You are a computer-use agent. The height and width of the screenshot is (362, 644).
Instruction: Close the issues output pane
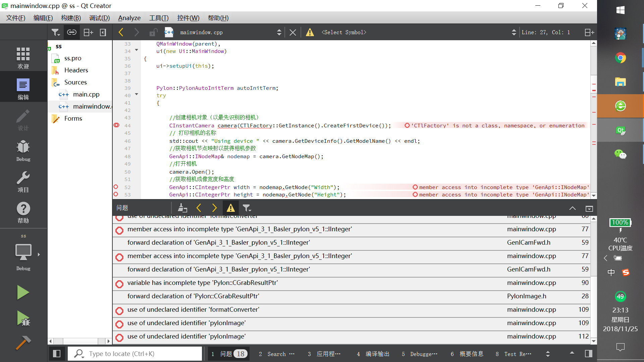(x=589, y=208)
